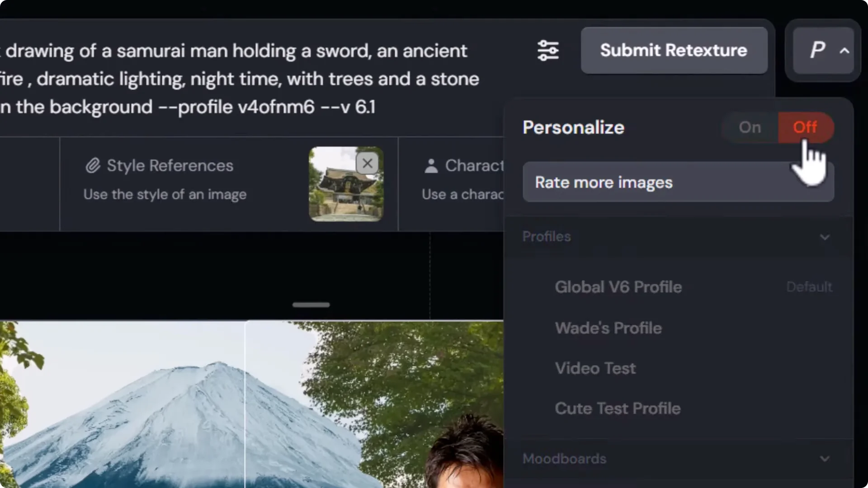Select the Character reference person icon

coord(431,165)
